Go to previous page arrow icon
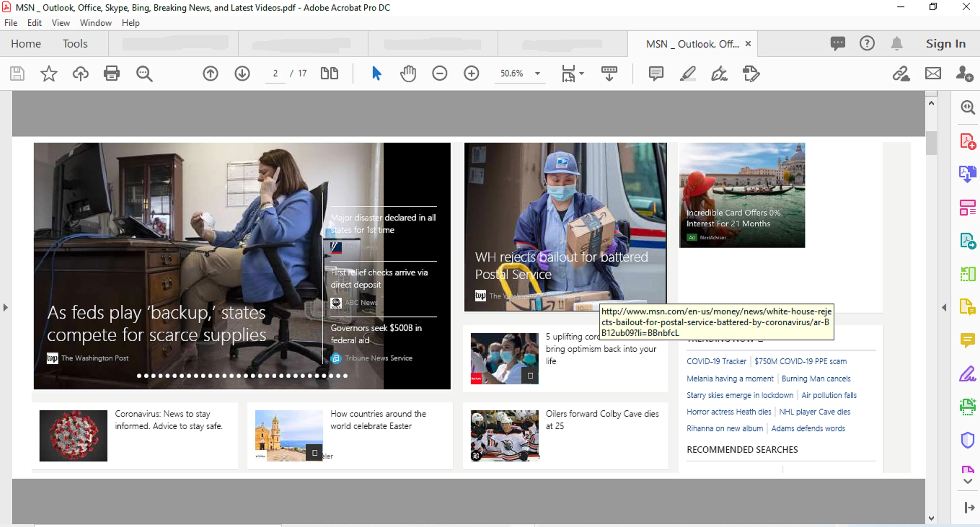 [210, 73]
